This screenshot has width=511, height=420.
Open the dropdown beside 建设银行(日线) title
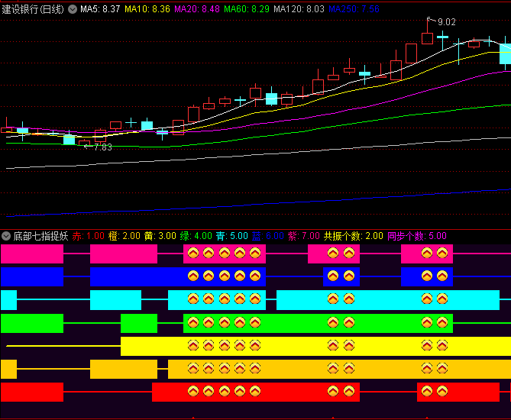pyautogui.click(x=73, y=9)
